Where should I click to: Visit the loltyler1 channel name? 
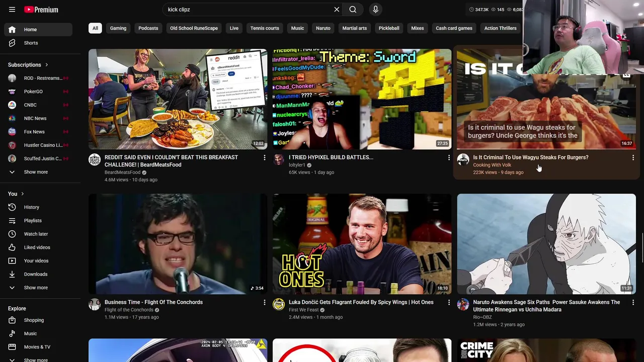point(297,165)
